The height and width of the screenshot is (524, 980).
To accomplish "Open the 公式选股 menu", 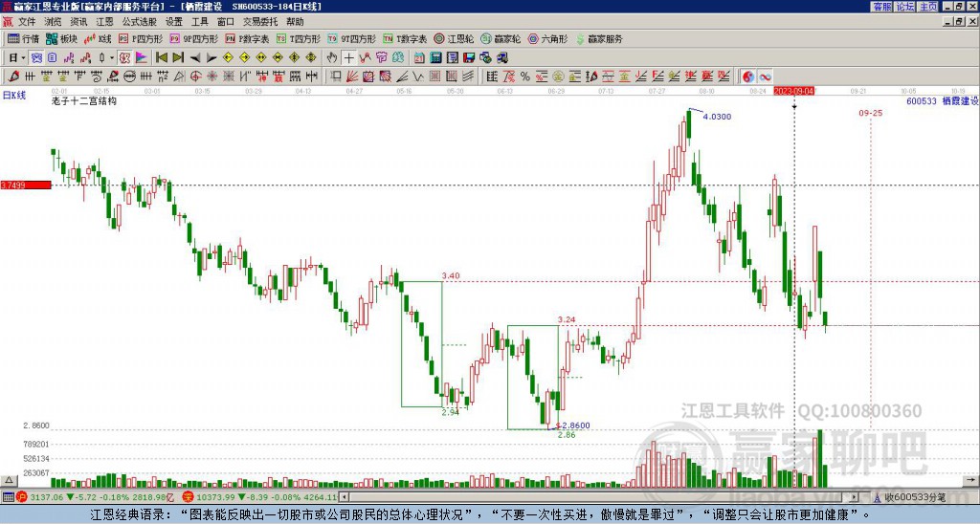I will click(x=140, y=22).
